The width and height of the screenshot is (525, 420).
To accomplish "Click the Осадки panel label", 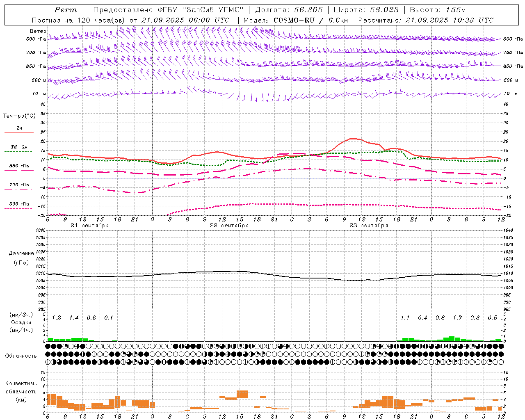I will click(21, 322).
